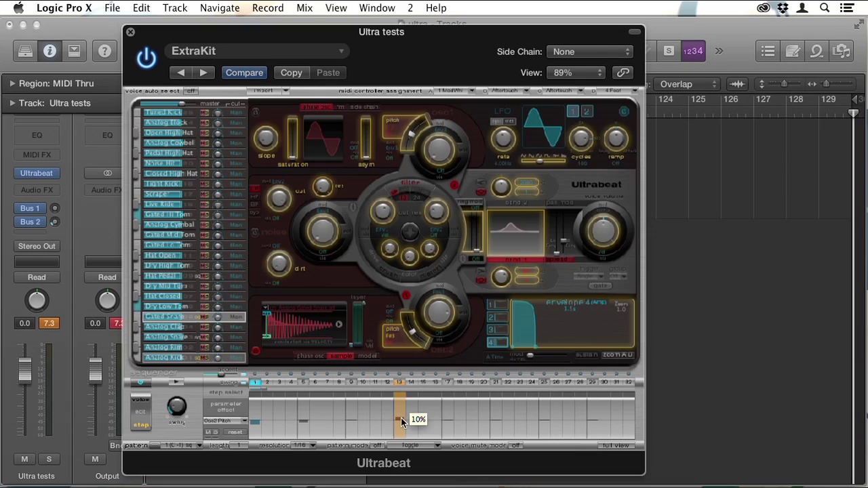Viewport: 868px width, 488px height.
Task: Open the Note Pads icon
Action: pos(792,52)
